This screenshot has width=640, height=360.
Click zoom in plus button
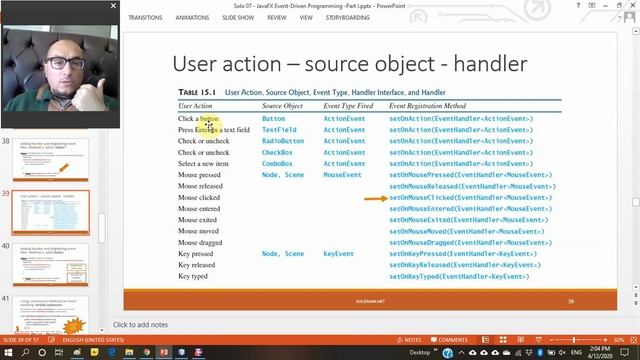click(605, 340)
